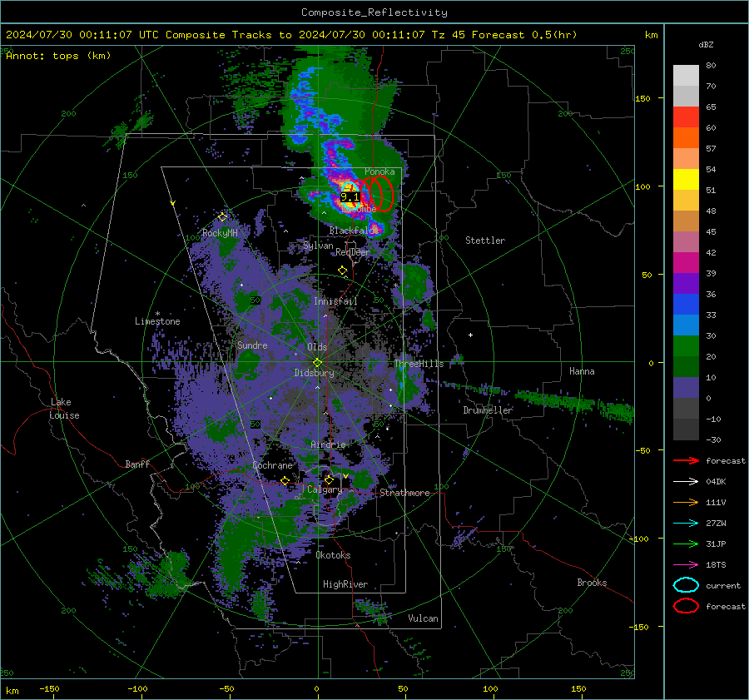Click the 150 km range ring label near Ponoka
Image resolution: width=749 pixels, height=700 pixels.
pyautogui.click(x=503, y=175)
